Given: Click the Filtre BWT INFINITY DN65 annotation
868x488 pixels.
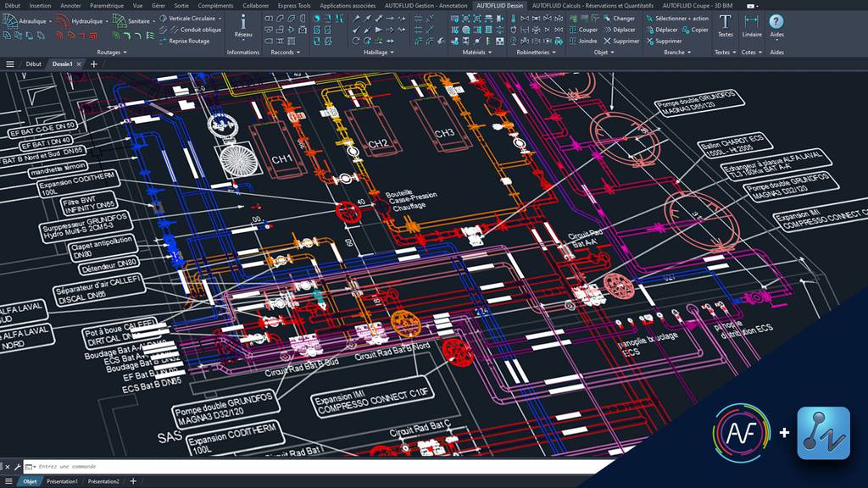Looking at the screenshot, I should pos(88,204).
